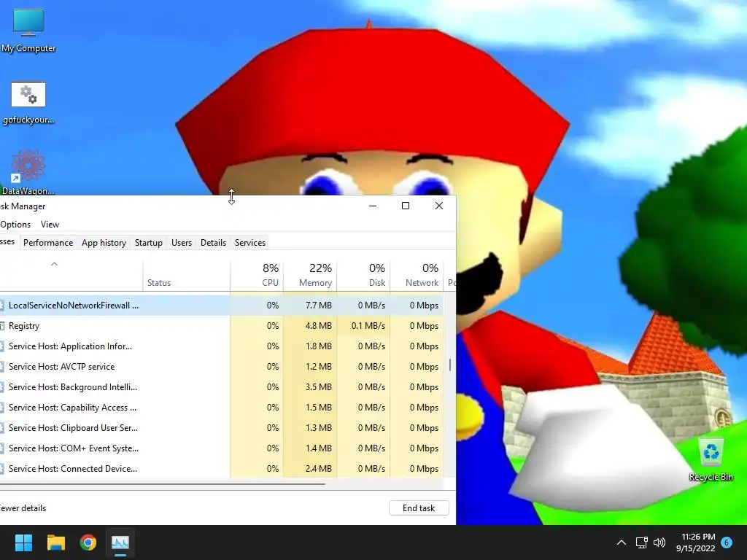Screen dimensions: 747x560
Task: Select Service Host: COM+ Event Syste... row
Action: point(222,448)
